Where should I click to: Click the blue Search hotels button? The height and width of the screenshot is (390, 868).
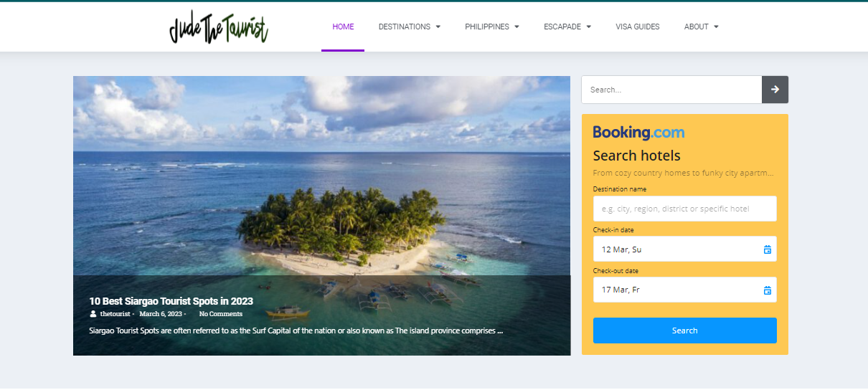(x=685, y=330)
